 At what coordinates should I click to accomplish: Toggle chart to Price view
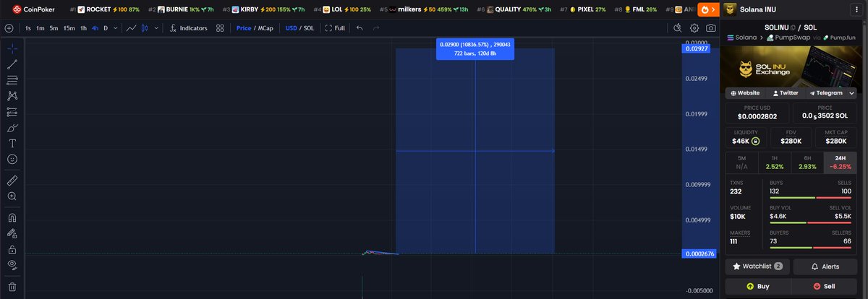click(x=244, y=28)
